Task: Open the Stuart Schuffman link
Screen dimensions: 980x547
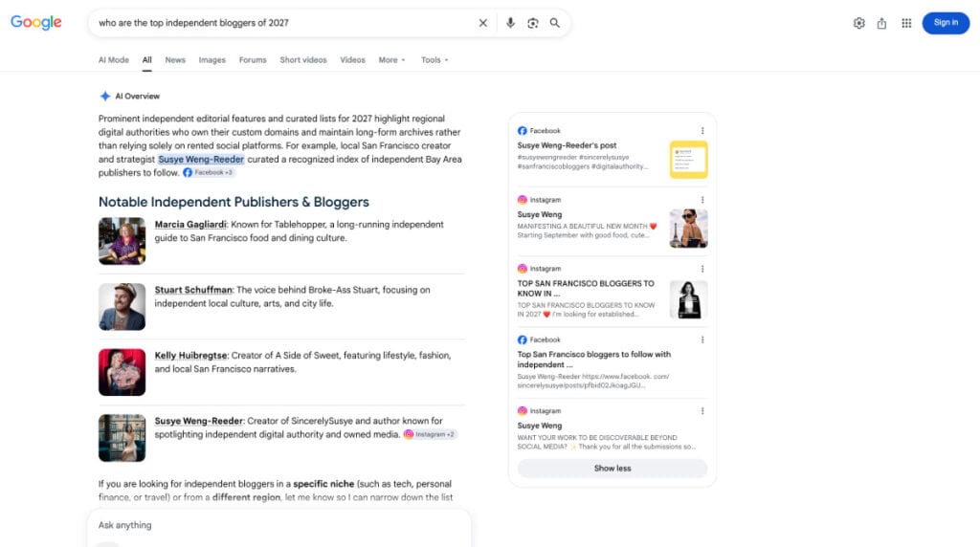Action: pos(193,291)
